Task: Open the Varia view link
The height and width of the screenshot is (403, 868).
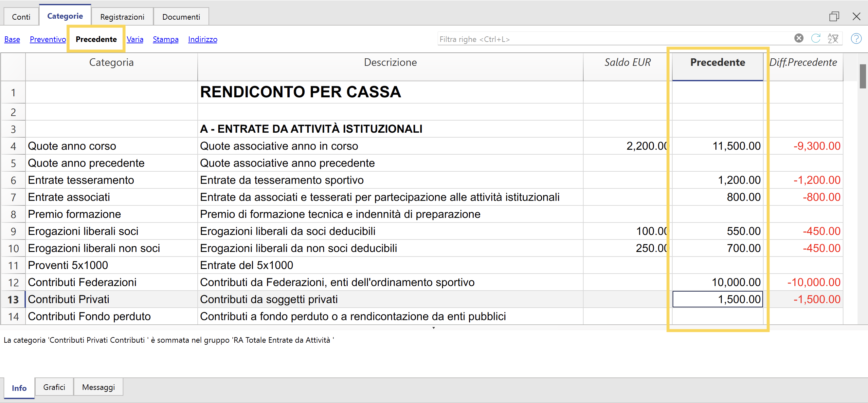Action: (x=135, y=39)
